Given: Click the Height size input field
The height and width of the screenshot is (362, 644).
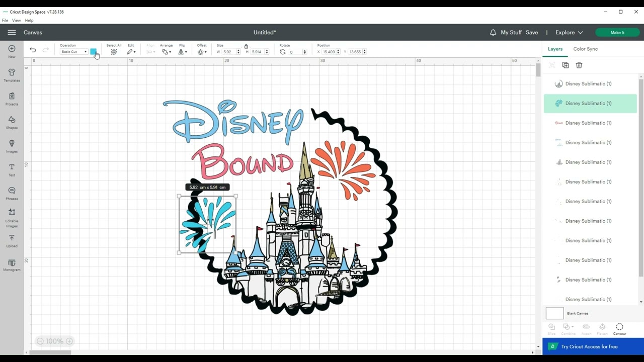Looking at the screenshot, I should [x=257, y=52].
